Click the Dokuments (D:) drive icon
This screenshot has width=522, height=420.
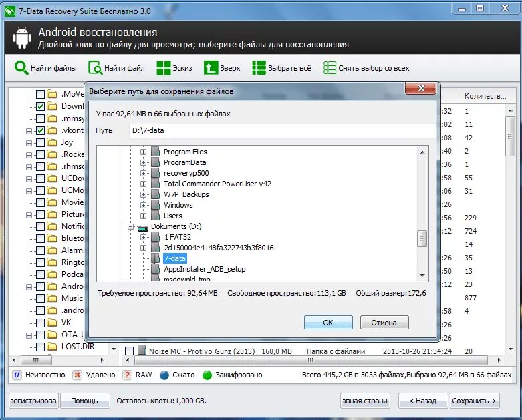pyautogui.click(x=143, y=228)
